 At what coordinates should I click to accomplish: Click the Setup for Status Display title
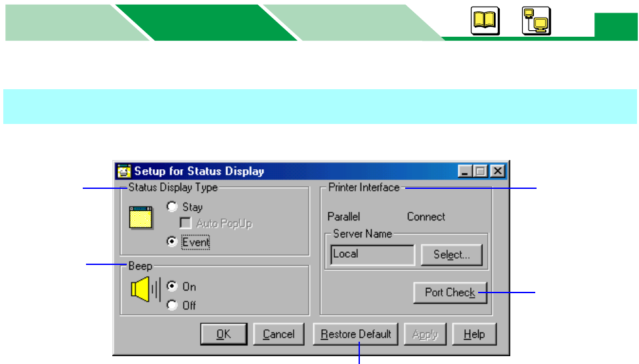pos(199,171)
